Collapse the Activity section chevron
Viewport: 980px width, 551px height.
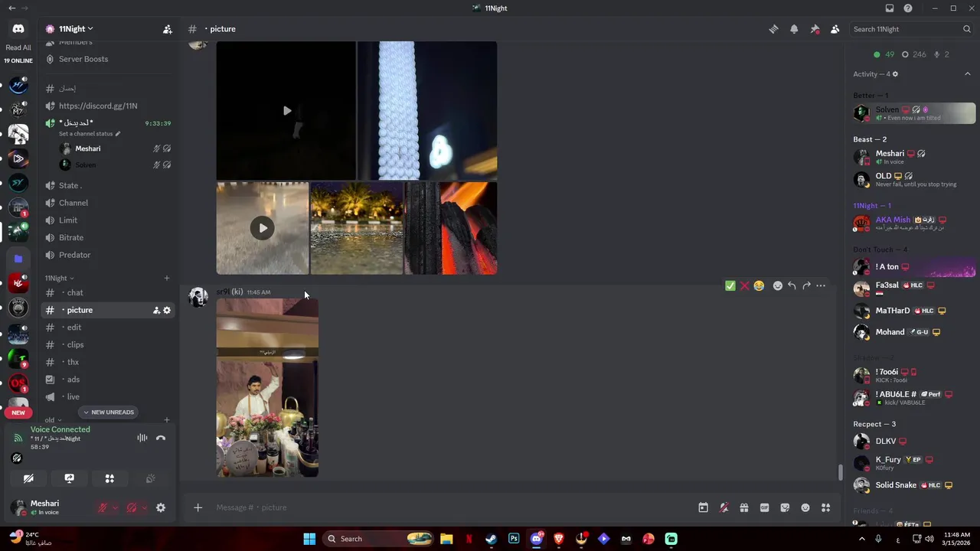point(967,74)
